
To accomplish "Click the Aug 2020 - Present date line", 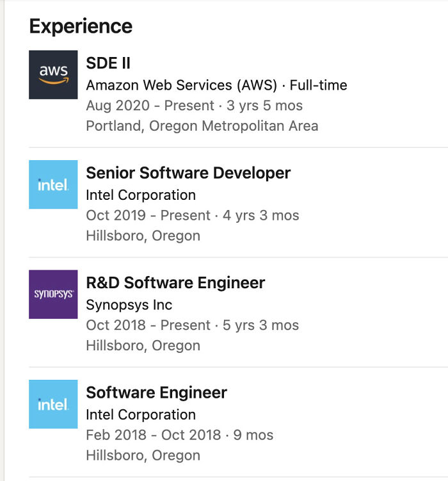I will tap(194, 106).
